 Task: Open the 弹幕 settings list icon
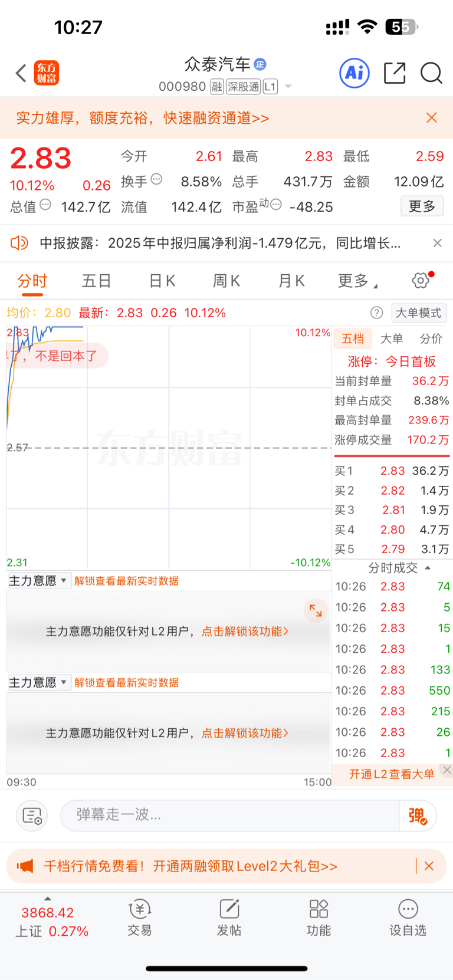pyautogui.click(x=32, y=815)
